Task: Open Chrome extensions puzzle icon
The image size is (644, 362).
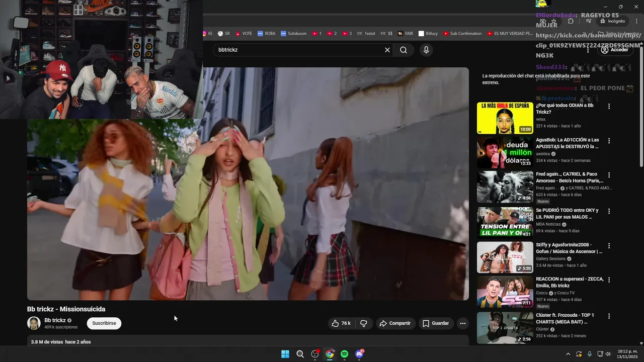Action: pos(571,21)
